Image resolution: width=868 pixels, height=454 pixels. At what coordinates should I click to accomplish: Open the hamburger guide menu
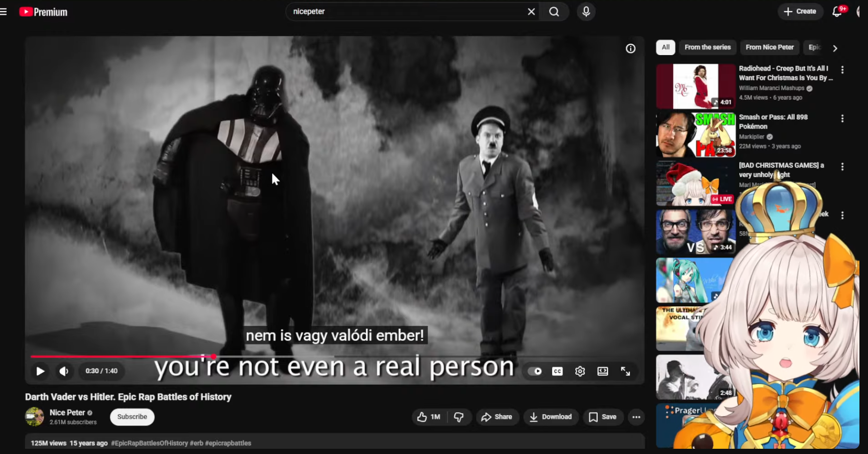3,12
